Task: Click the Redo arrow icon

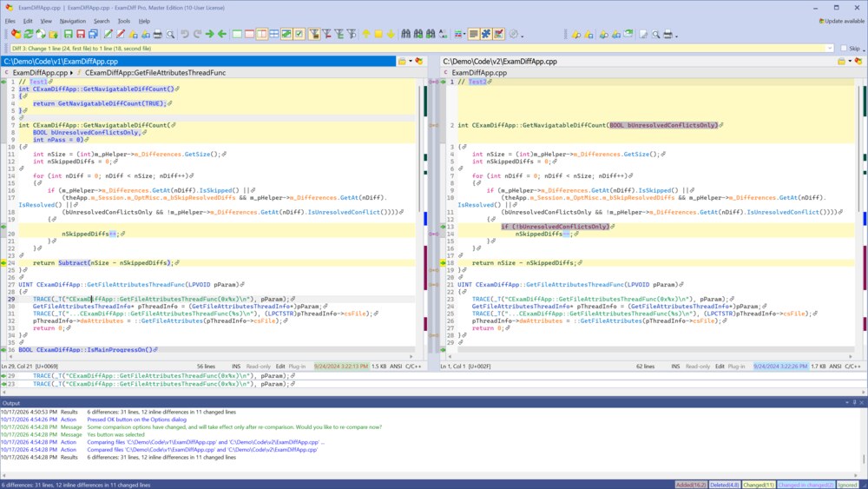Action: click(196, 35)
